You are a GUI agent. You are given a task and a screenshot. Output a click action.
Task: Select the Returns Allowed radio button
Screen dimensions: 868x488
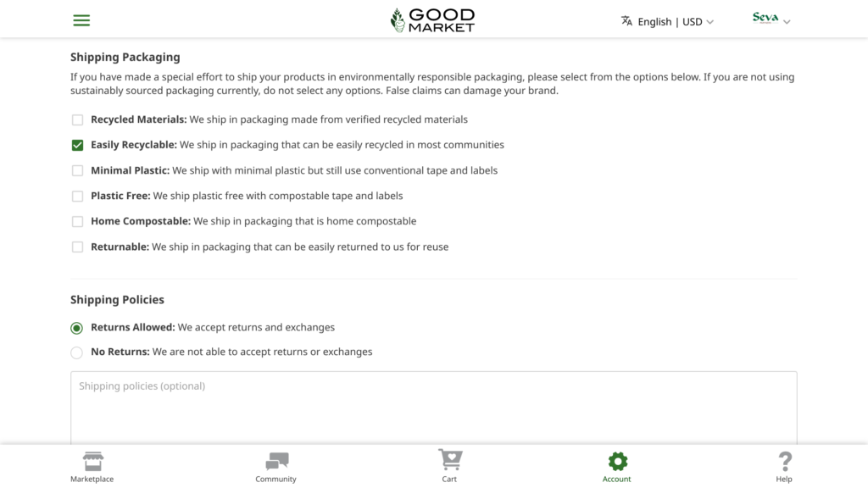coord(77,328)
